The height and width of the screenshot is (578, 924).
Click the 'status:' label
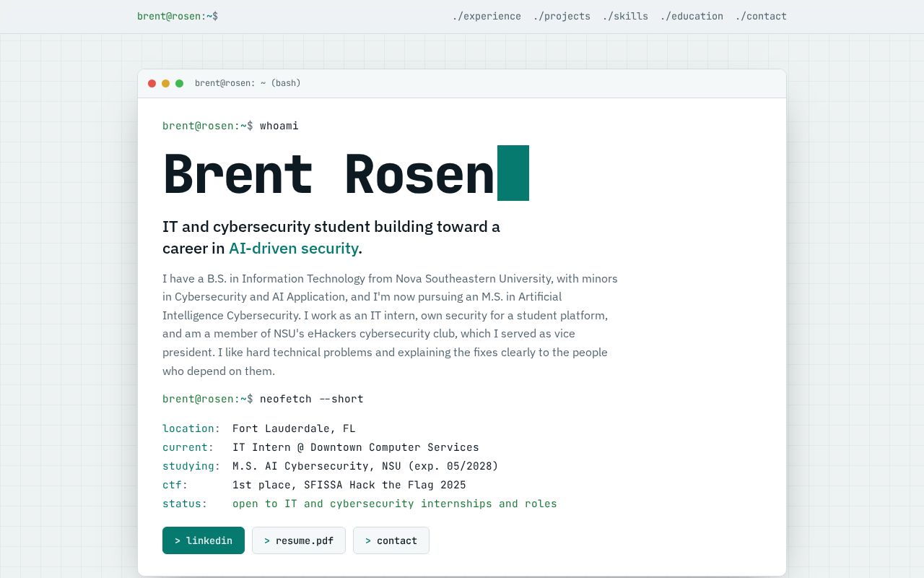click(185, 504)
